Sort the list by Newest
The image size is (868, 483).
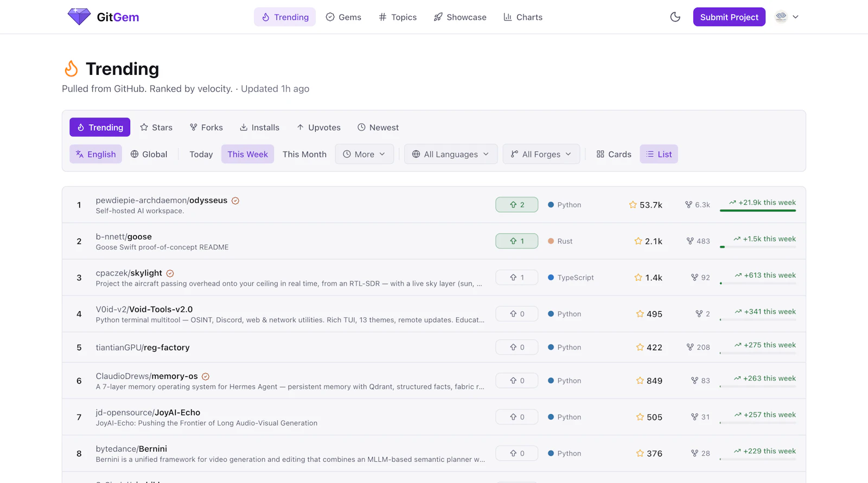pyautogui.click(x=378, y=127)
